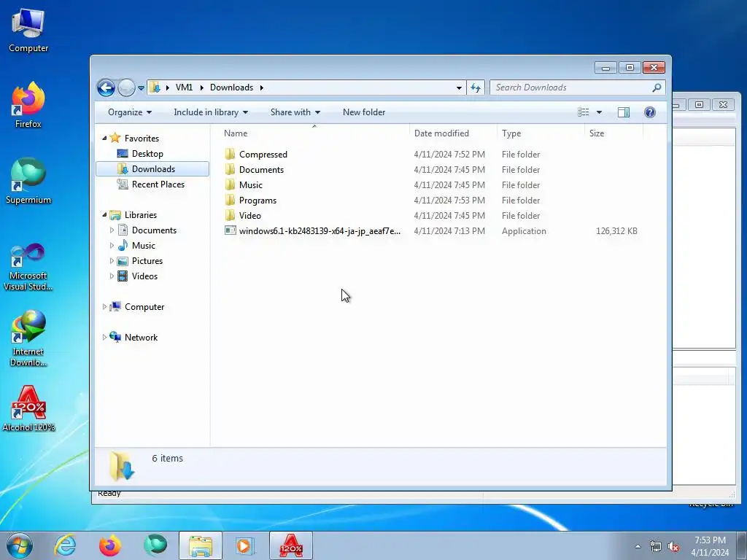747x560 pixels.
Task: Open the recent pages dropdown arrow
Action: pos(141,88)
